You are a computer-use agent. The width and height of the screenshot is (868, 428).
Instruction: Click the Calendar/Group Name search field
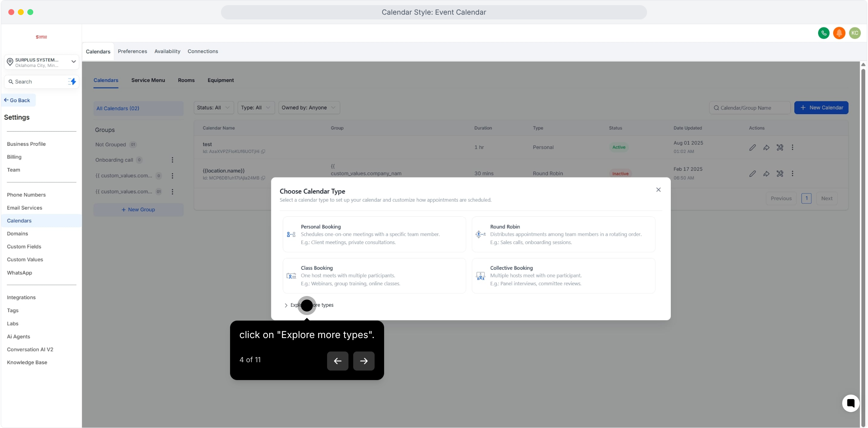[x=750, y=108]
